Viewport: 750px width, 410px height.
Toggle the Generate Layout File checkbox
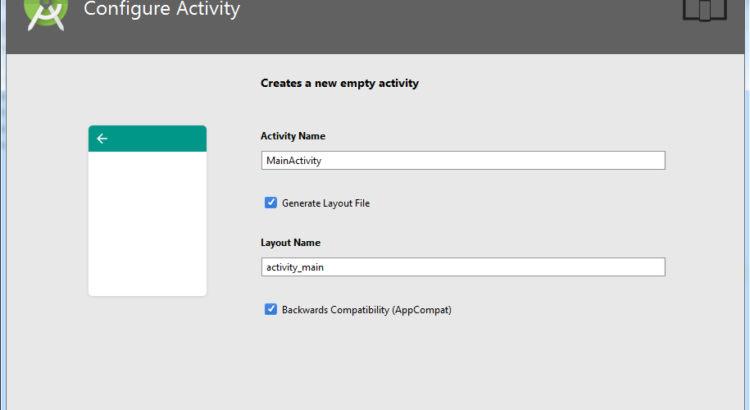click(x=271, y=203)
